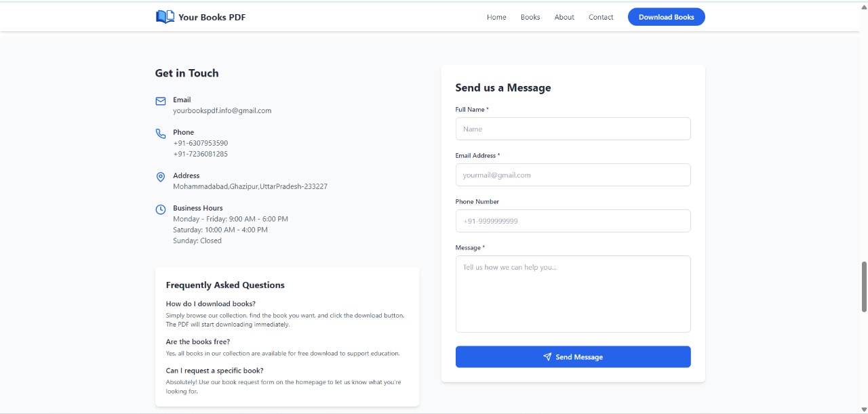Viewport: 868px width, 414px height.
Task: Click the phone handset icon
Action: click(x=161, y=133)
